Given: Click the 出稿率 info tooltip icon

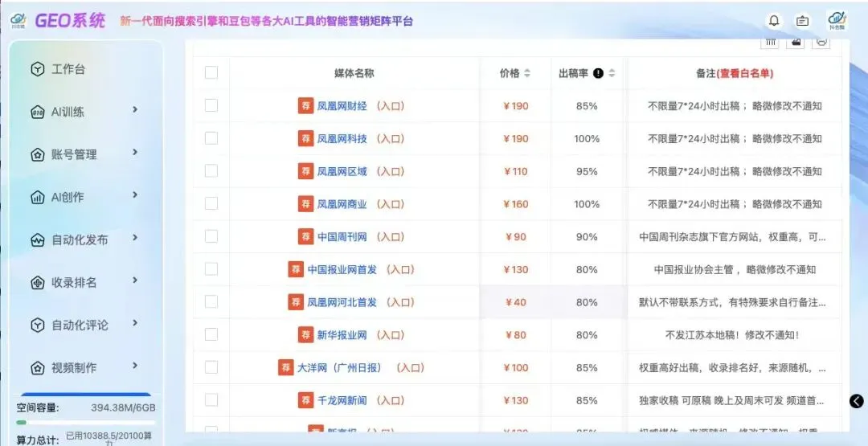Looking at the screenshot, I should (x=598, y=73).
